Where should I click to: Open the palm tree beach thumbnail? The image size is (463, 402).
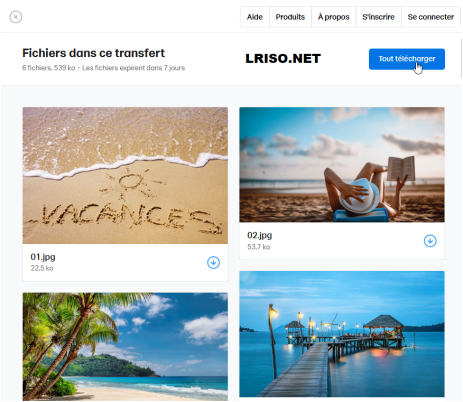point(125,346)
